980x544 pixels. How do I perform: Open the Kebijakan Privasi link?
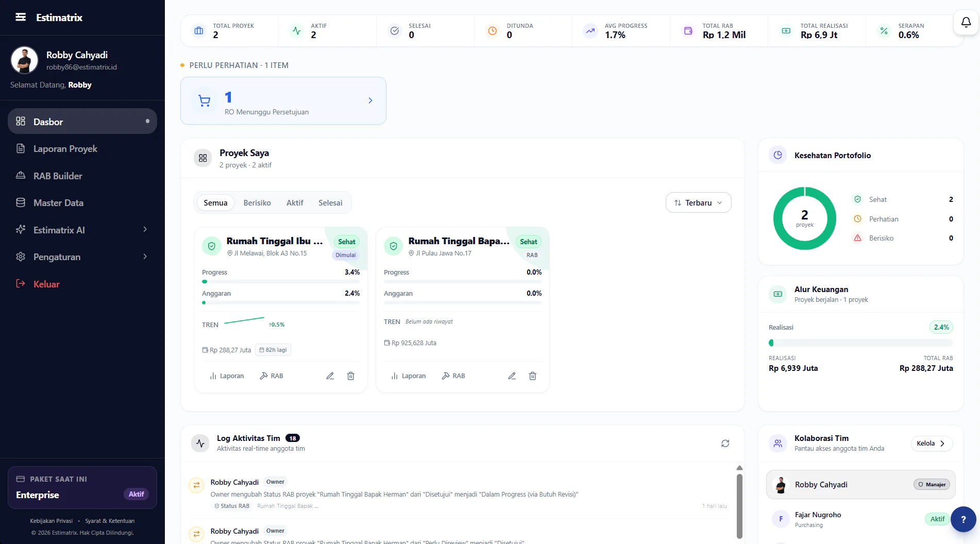pos(52,521)
